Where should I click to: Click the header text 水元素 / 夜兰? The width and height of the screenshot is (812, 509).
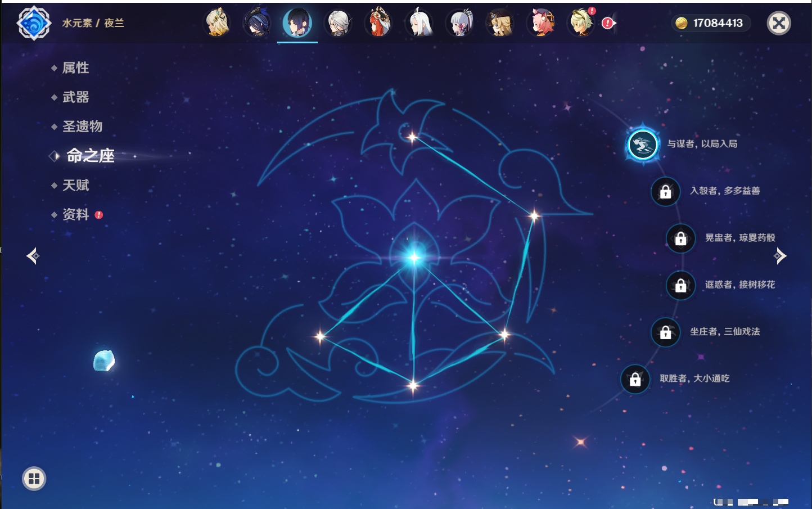[93, 23]
